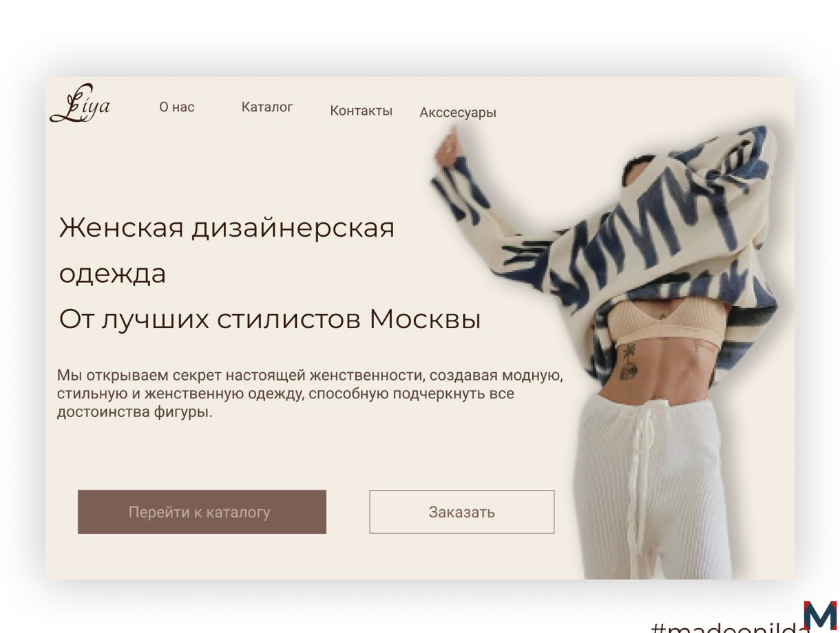This screenshot has height=633, width=840.
Task: Click the word одежда in the headline
Action: 113,274
